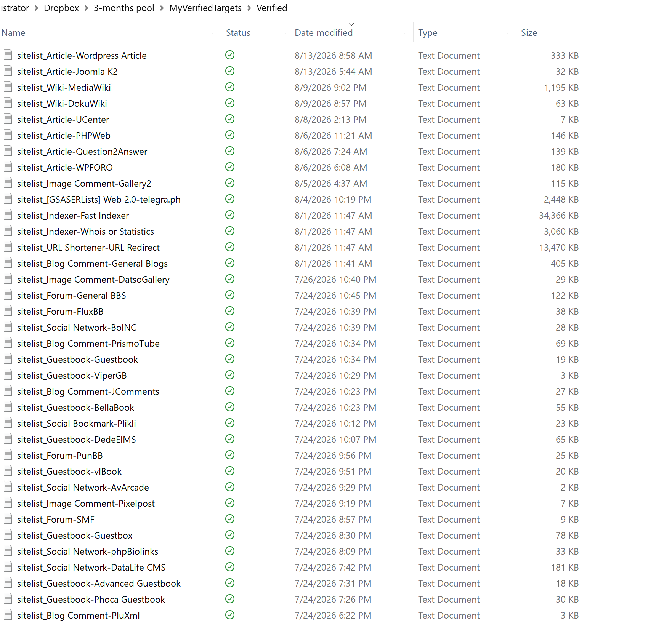672x622 pixels.
Task: Click the 1,195 KB size value
Action: coord(561,87)
